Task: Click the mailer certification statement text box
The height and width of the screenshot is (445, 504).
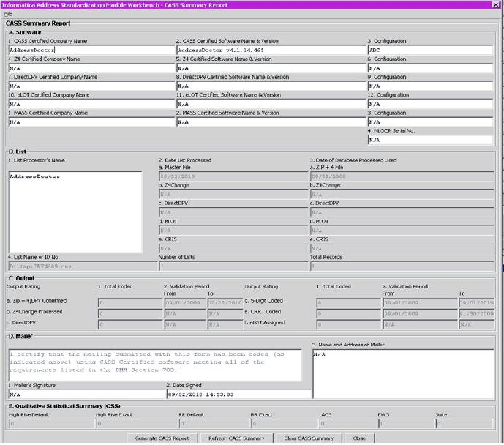Action: point(155,363)
